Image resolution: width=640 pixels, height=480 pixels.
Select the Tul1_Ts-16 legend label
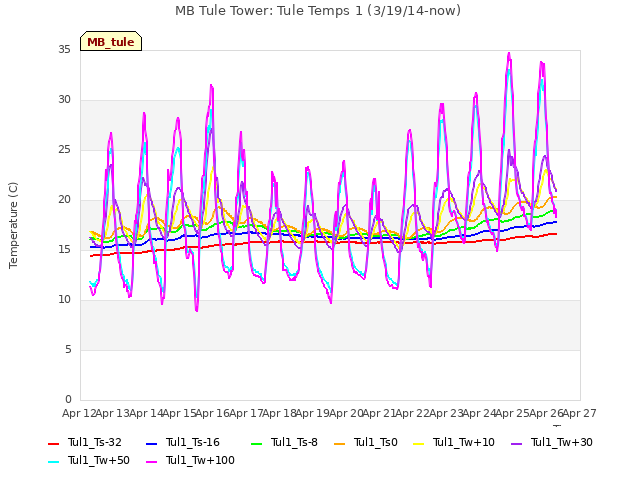[x=193, y=442]
